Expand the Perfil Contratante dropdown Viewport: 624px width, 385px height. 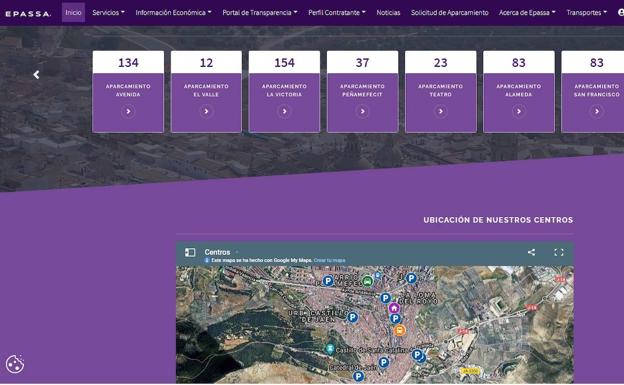[337, 13]
